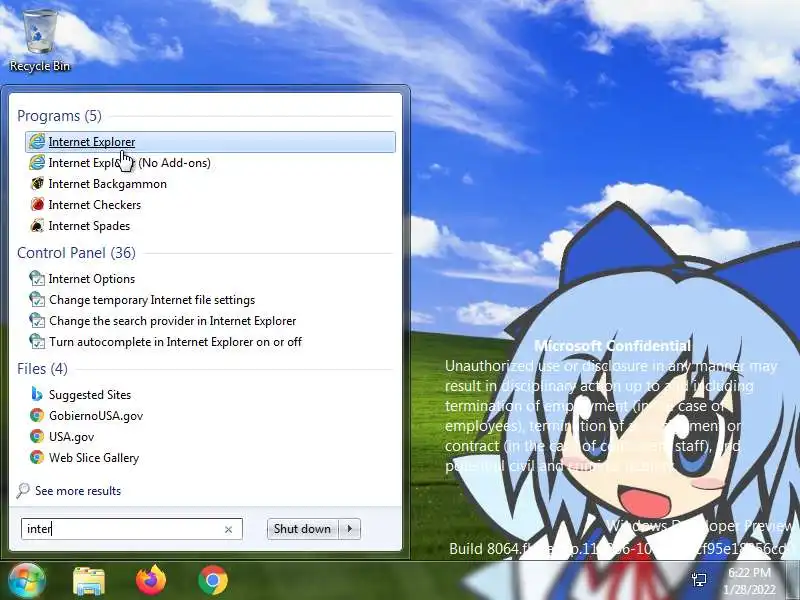Image resolution: width=800 pixels, height=600 pixels.
Task: Click the Internet Explorer (No Add-ons) icon
Action: 37,162
